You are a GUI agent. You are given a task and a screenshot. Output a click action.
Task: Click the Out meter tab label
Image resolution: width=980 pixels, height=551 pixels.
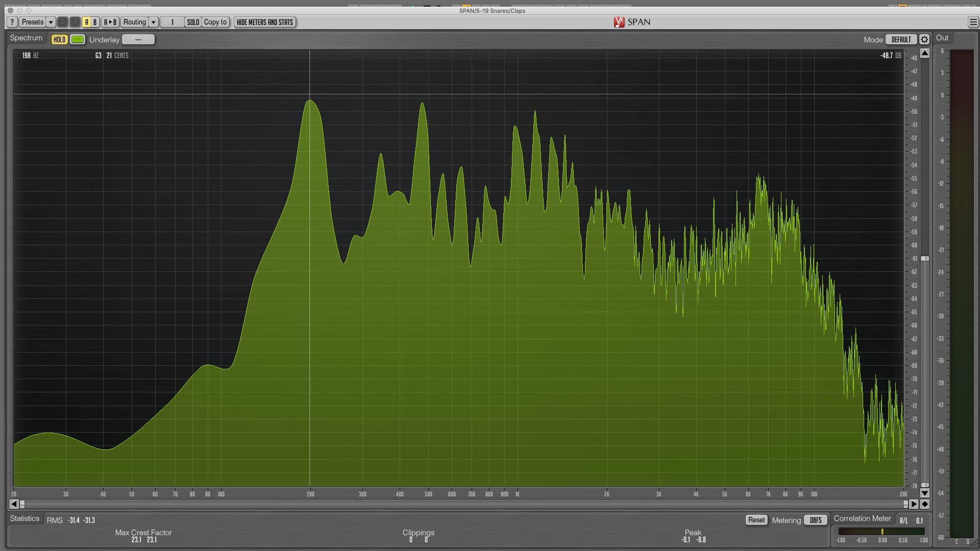coord(942,38)
